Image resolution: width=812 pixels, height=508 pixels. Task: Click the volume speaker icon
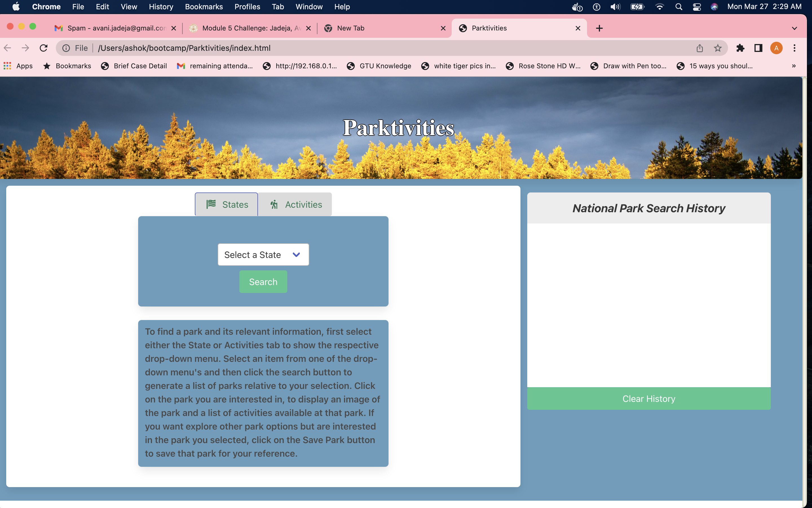pos(615,7)
